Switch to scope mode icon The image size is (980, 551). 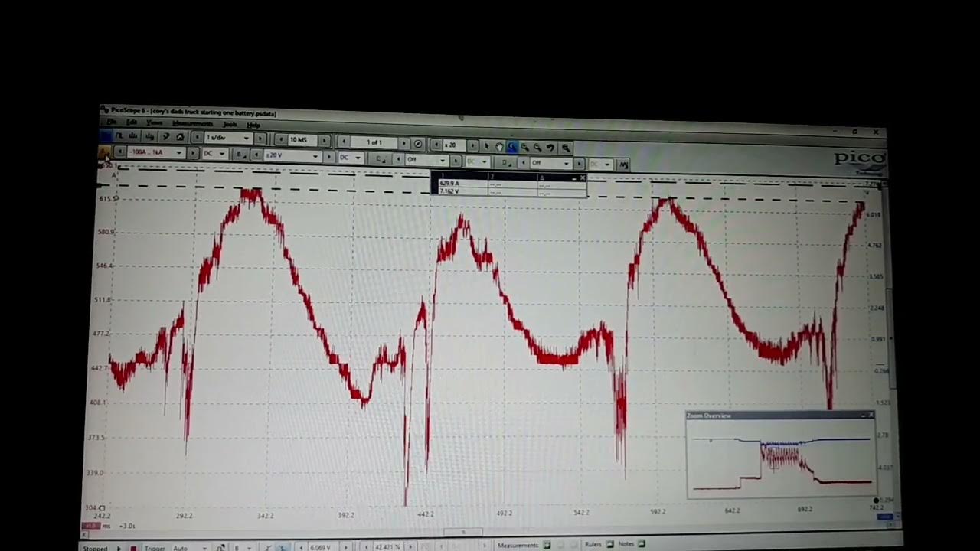click(105, 137)
